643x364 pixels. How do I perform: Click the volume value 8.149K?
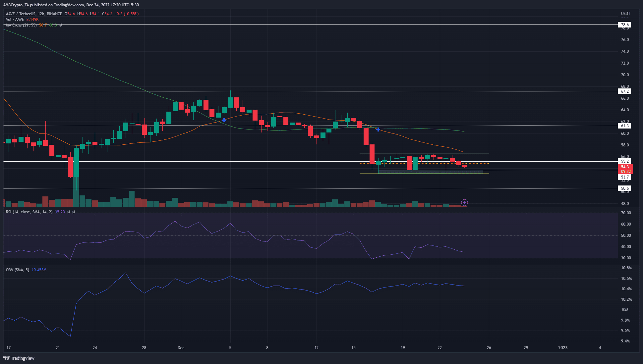click(32, 20)
